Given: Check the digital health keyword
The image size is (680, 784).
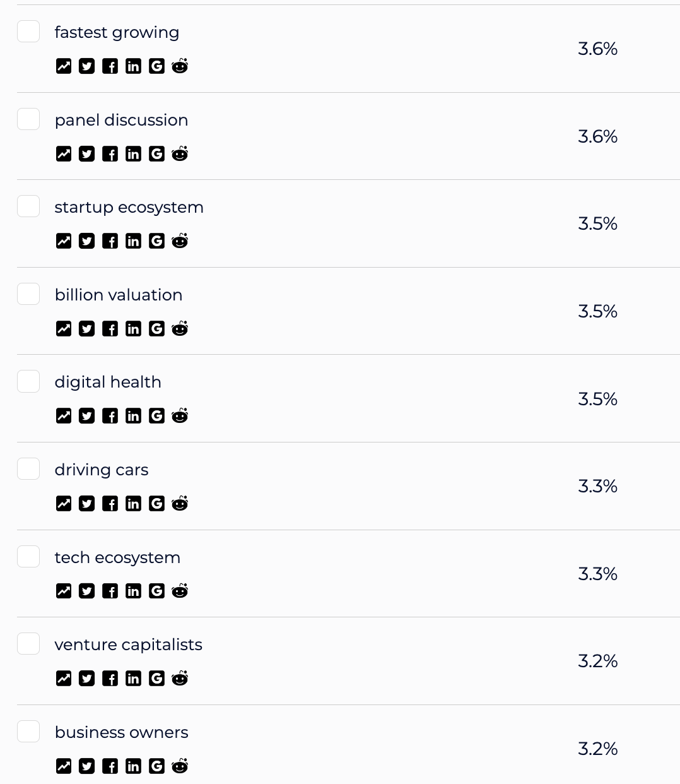Looking at the screenshot, I should pyautogui.click(x=28, y=381).
